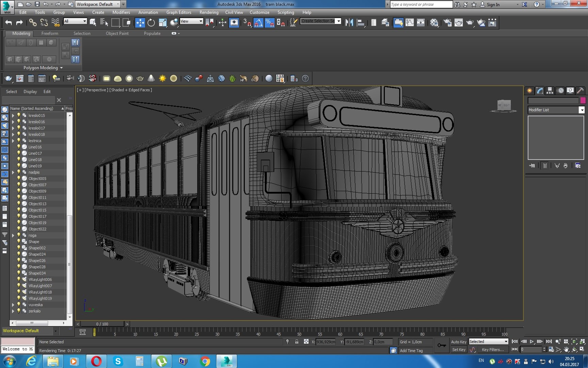This screenshot has height=368, width=588.
Task: Toggle visibility lightbulb for Object005
Action: pos(19,179)
